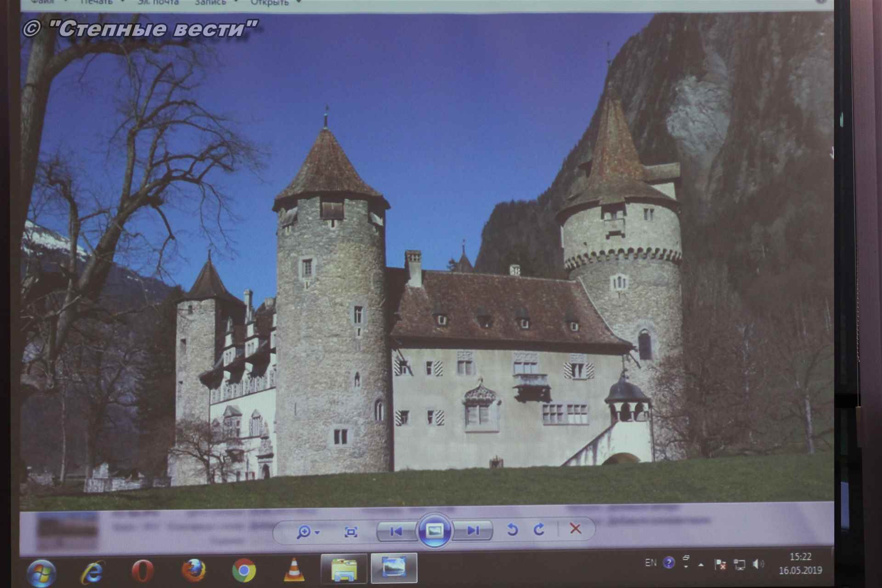Start the slide show
882x588 pixels.
[435, 531]
